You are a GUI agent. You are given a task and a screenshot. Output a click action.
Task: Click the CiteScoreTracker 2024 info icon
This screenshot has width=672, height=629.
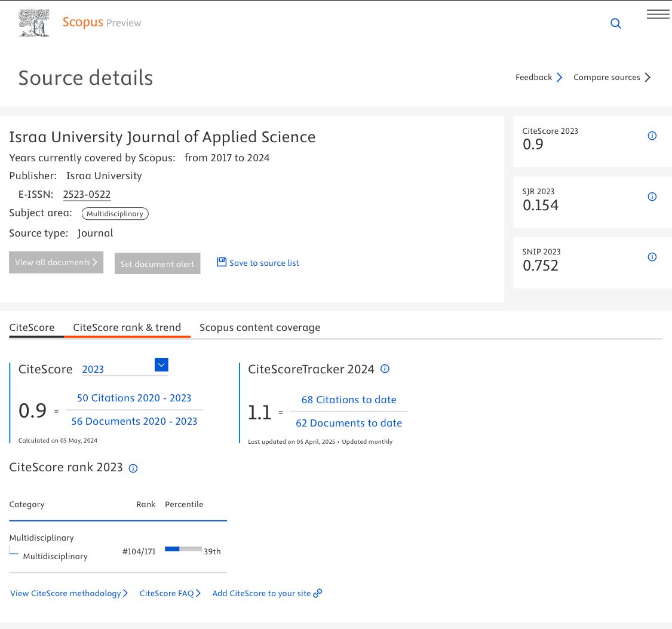385,369
